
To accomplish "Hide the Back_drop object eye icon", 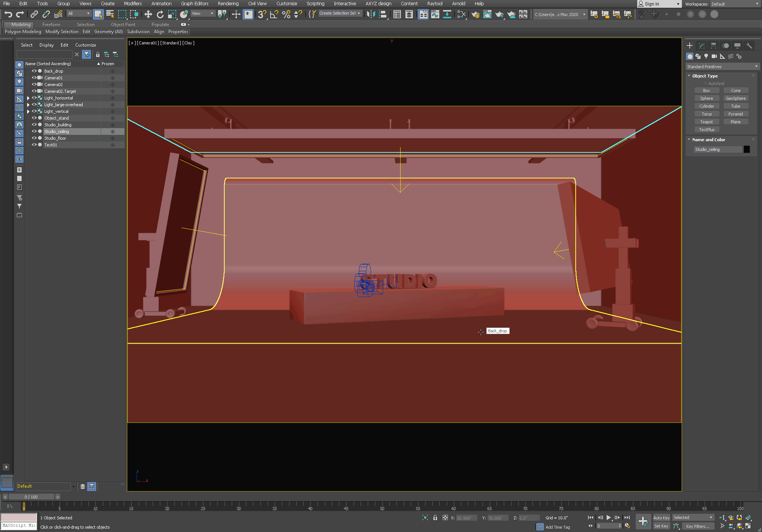I will 34,71.
